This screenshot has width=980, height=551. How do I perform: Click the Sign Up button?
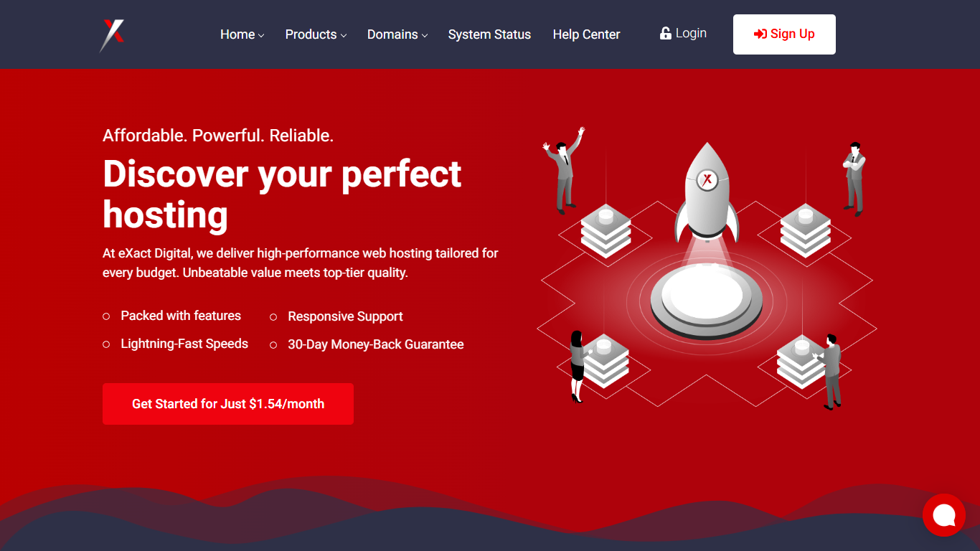784,34
